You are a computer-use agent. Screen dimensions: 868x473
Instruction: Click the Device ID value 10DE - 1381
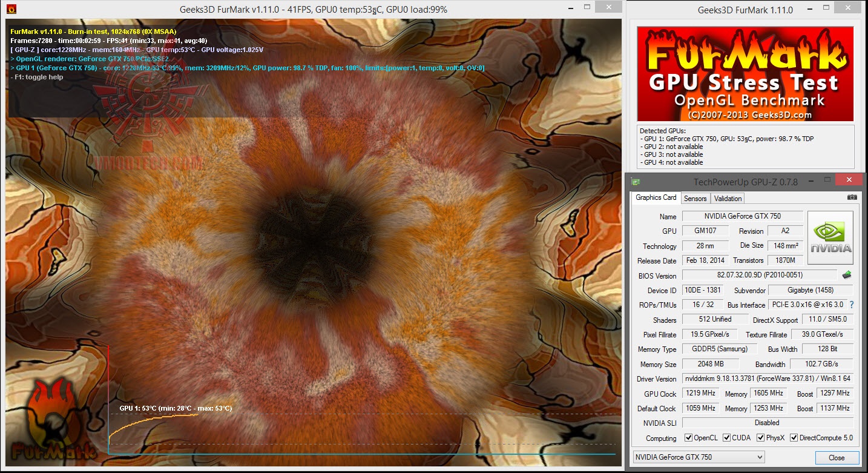coord(702,289)
